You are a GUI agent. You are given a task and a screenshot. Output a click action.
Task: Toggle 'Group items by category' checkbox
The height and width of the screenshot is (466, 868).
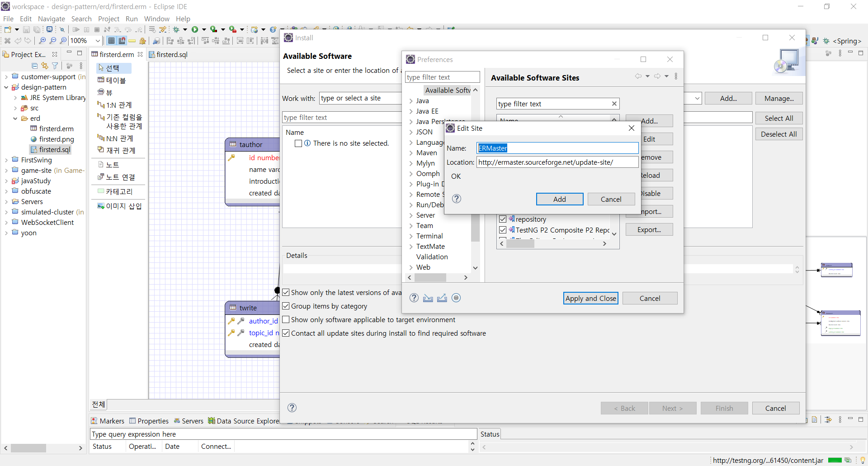point(286,306)
